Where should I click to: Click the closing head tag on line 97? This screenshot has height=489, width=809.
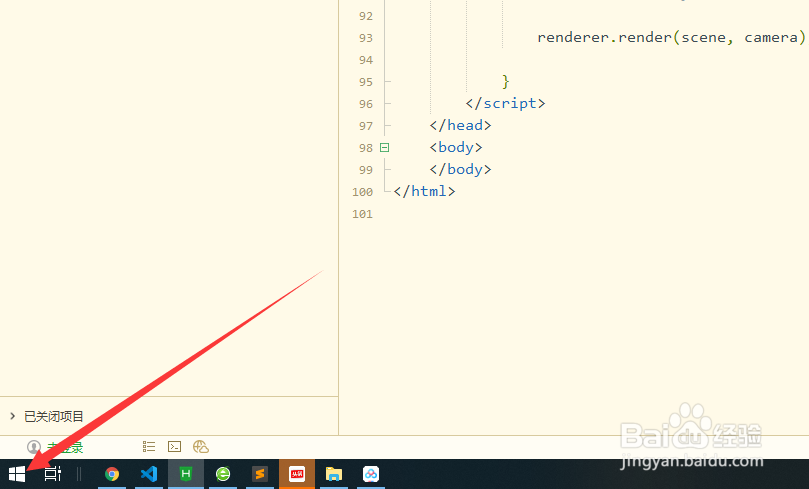coord(460,125)
